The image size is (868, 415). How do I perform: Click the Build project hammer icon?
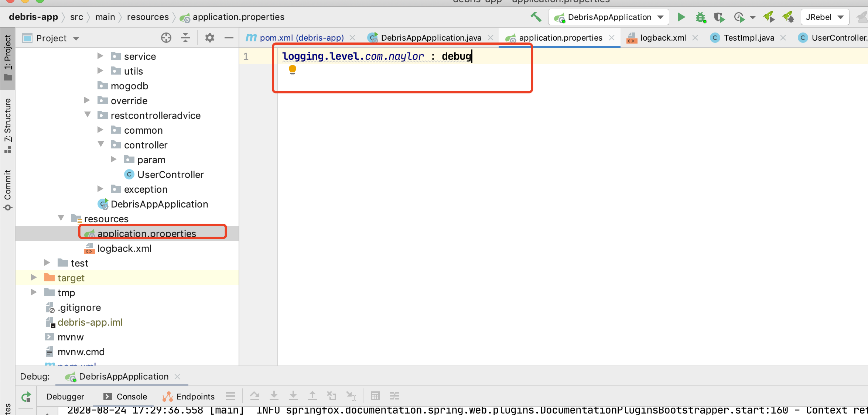[x=535, y=17]
